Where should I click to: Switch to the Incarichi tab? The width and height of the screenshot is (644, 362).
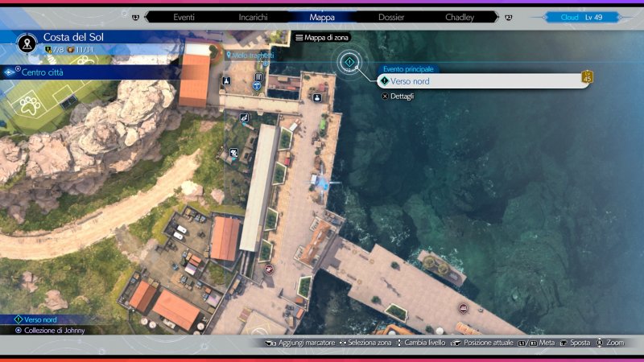click(254, 16)
